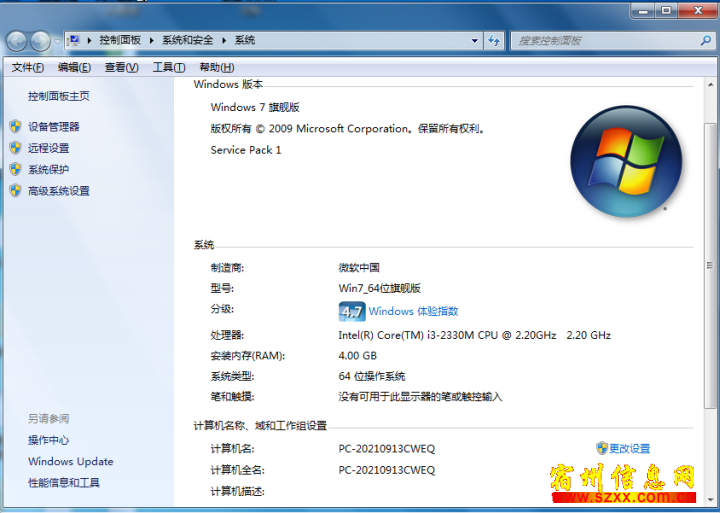Viewport: 720px width, 513px height.
Task: Select 没有可用于此显示器的笔或触控输入 text
Action: coord(420,396)
